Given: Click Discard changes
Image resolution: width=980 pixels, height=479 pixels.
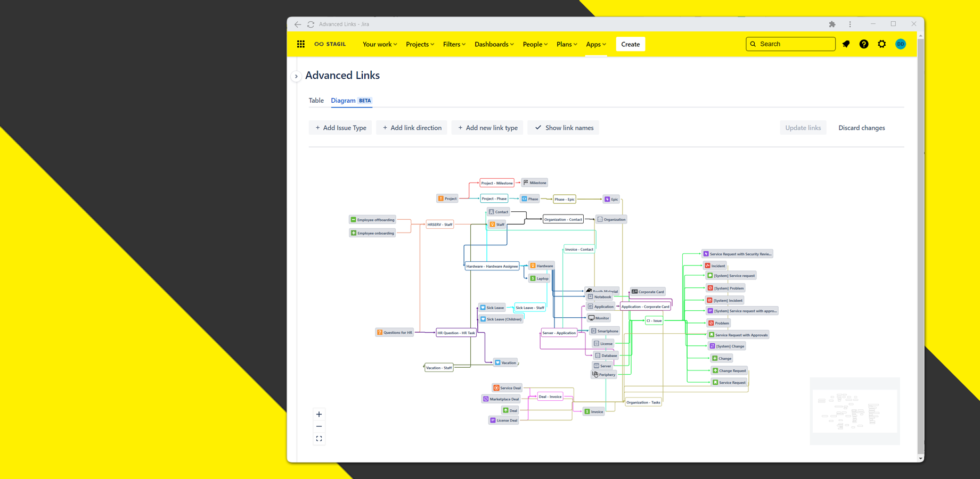Looking at the screenshot, I should click(861, 127).
